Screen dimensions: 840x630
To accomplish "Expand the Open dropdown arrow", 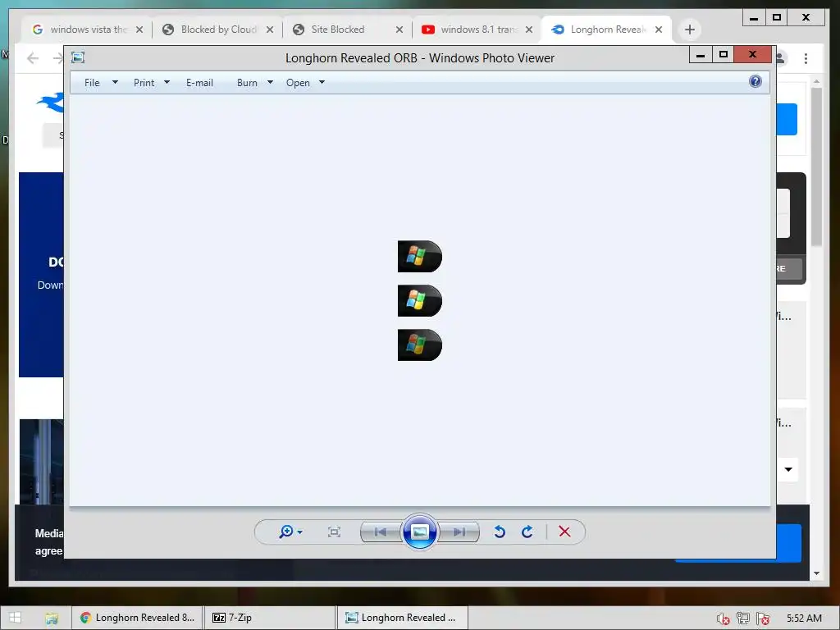I will [x=322, y=83].
